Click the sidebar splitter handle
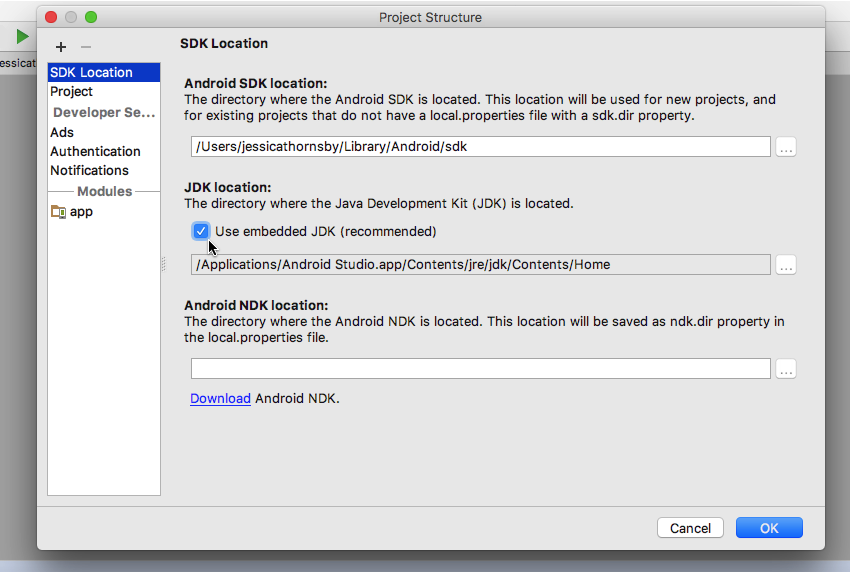The image size is (850, 572). coord(164,265)
